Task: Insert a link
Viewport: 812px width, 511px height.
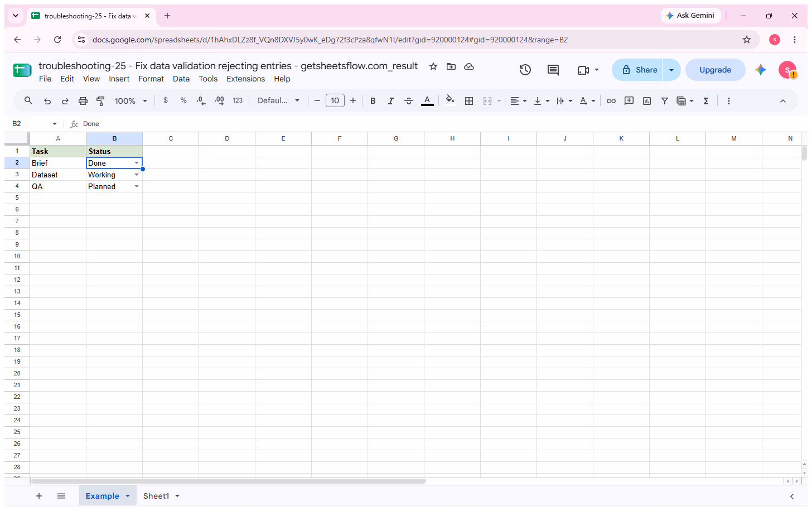Action: (611, 101)
